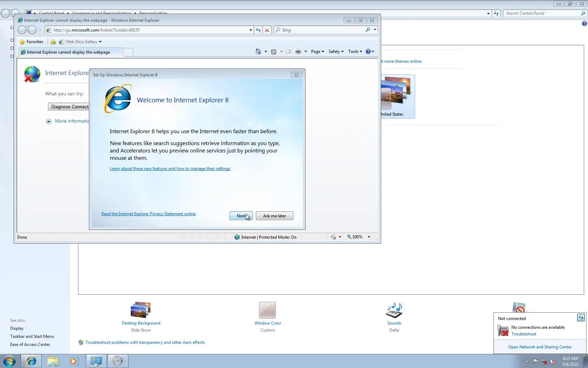Image resolution: width=588 pixels, height=368 pixels.
Task: Click the Action Center flag tray icon
Action: tap(536, 361)
